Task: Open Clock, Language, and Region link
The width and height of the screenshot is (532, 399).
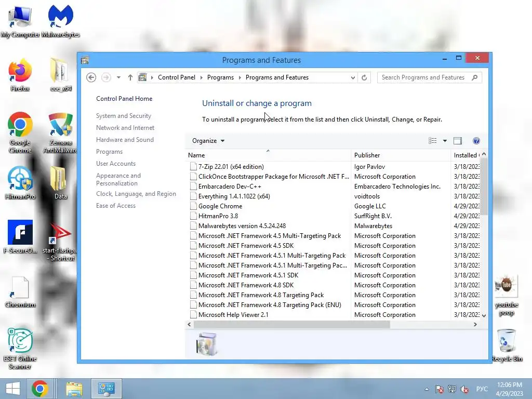Action: (136, 193)
